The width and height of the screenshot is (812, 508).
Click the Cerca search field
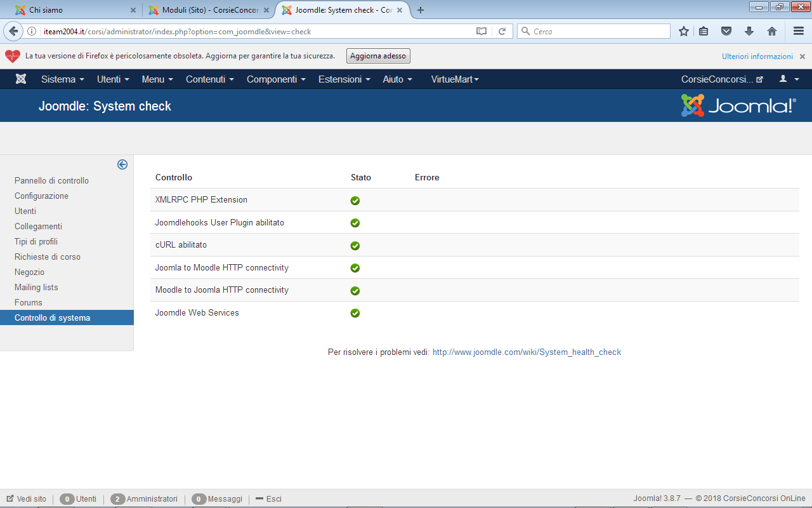594,31
